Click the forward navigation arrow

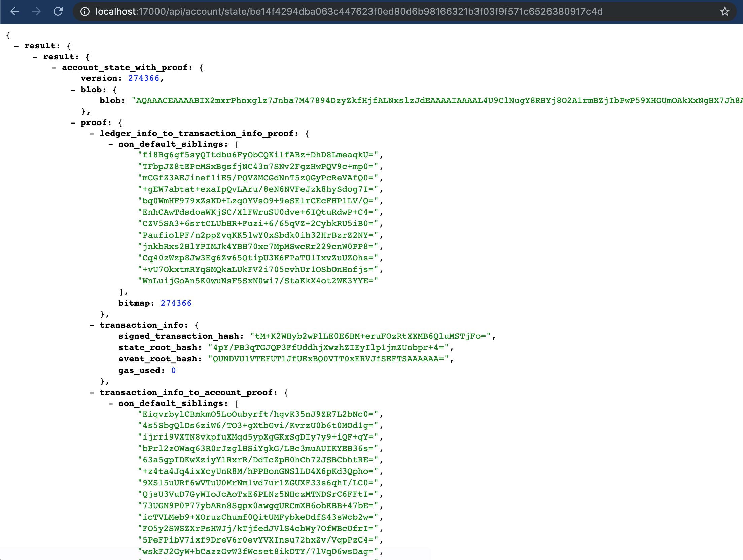coord(36,12)
